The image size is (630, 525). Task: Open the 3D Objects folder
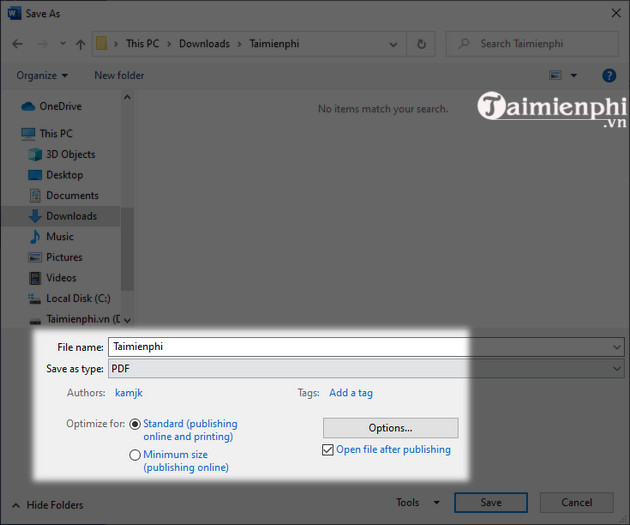click(70, 154)
